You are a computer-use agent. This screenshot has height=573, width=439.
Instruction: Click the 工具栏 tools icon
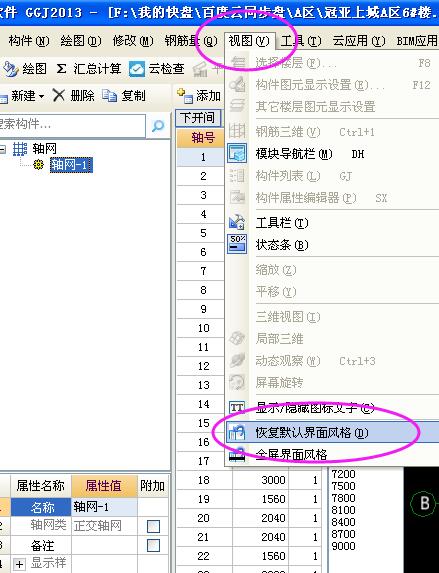tap(237, 222)
